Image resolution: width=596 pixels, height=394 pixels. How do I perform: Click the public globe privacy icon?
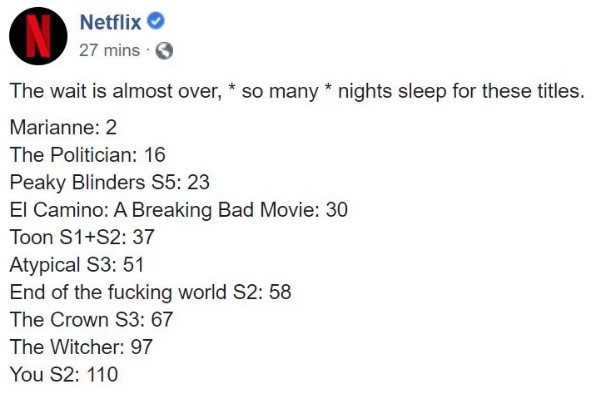point(164,51)
